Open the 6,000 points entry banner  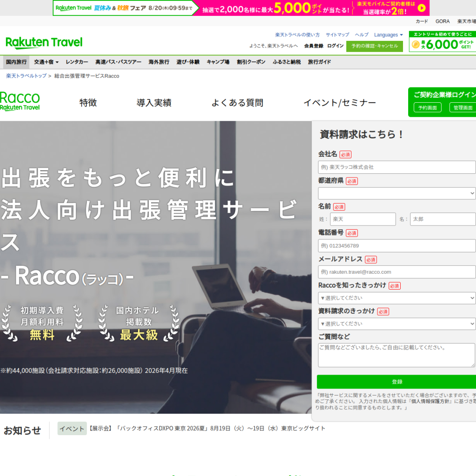[x=443, y=41]
